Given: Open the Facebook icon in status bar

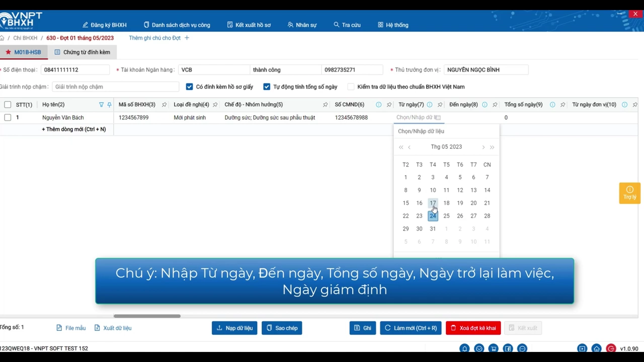Looking at the screenshot, I should pos(508,348).
